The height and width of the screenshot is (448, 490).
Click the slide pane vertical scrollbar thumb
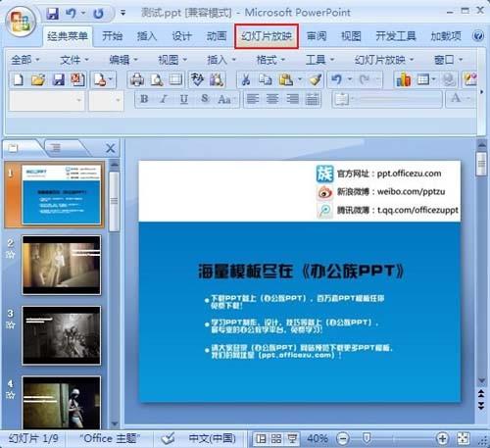(481, 164)
